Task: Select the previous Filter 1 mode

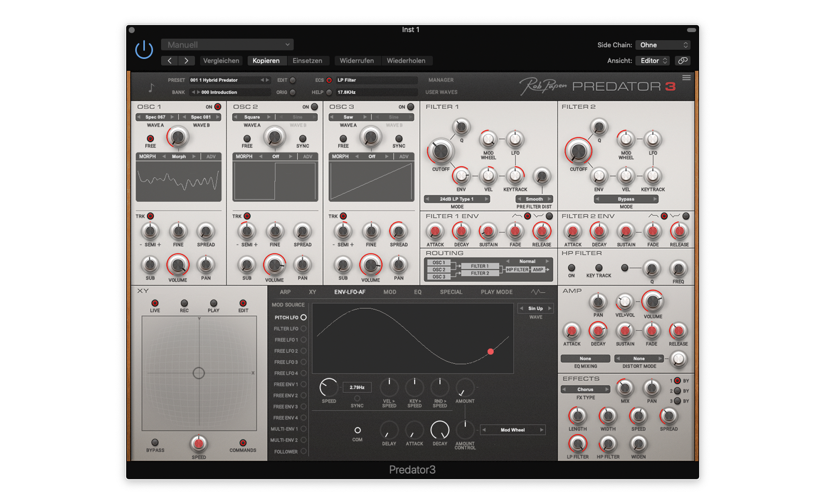Action: coord(428,199)
